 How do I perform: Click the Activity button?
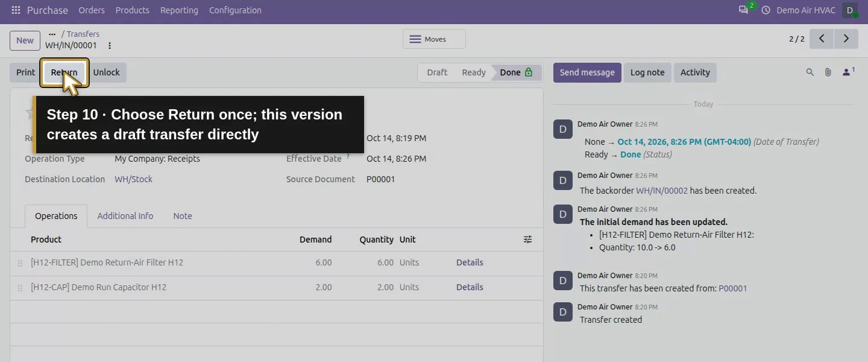pos(695,72)
